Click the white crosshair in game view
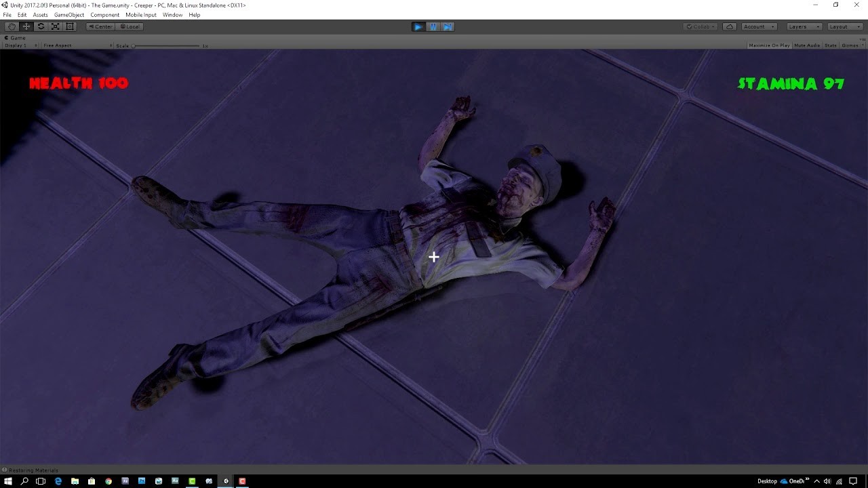 (434, 257)
